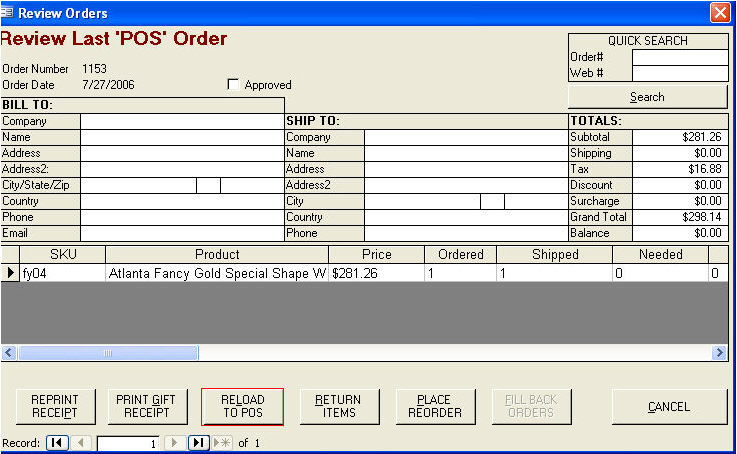Select the Price column header
Screen dimensions: 737x454
(376, 254)
